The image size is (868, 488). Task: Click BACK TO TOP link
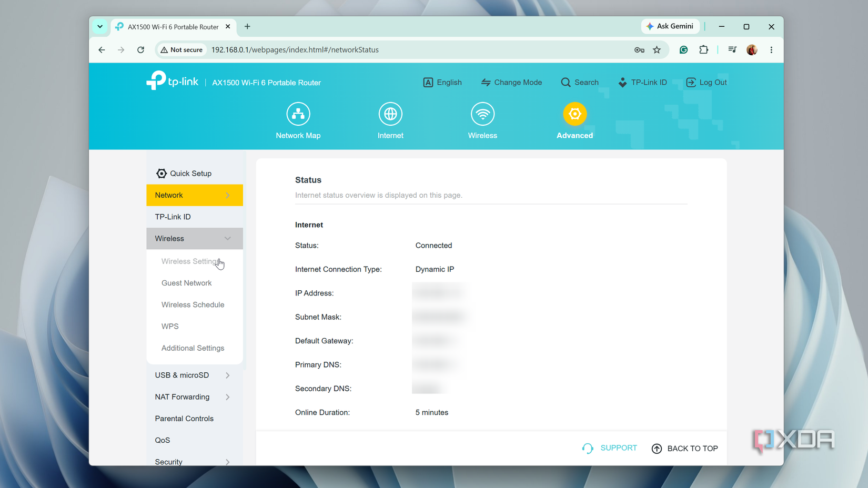tap(692, 449)
